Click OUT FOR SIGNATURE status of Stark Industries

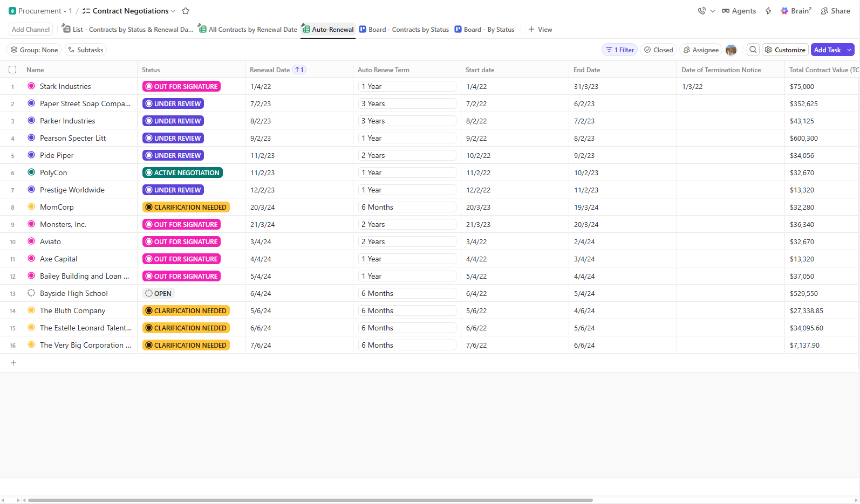coord(181,86)
